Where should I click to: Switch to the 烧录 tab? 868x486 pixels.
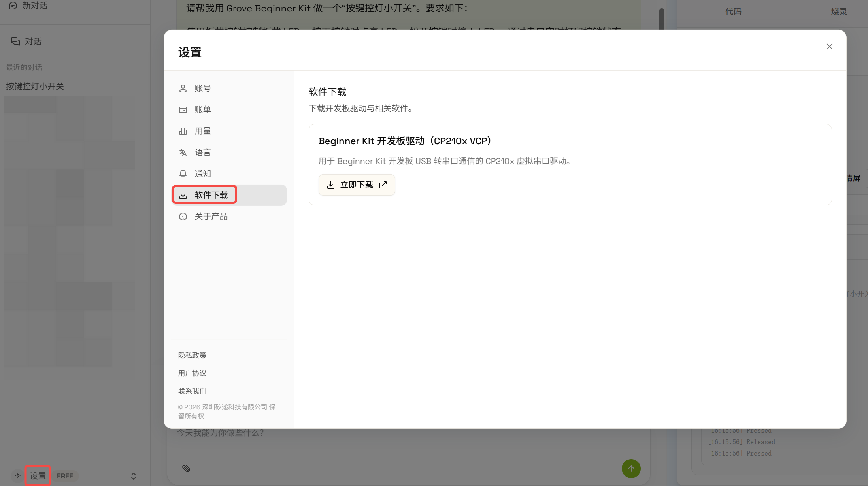pos(839,12)
